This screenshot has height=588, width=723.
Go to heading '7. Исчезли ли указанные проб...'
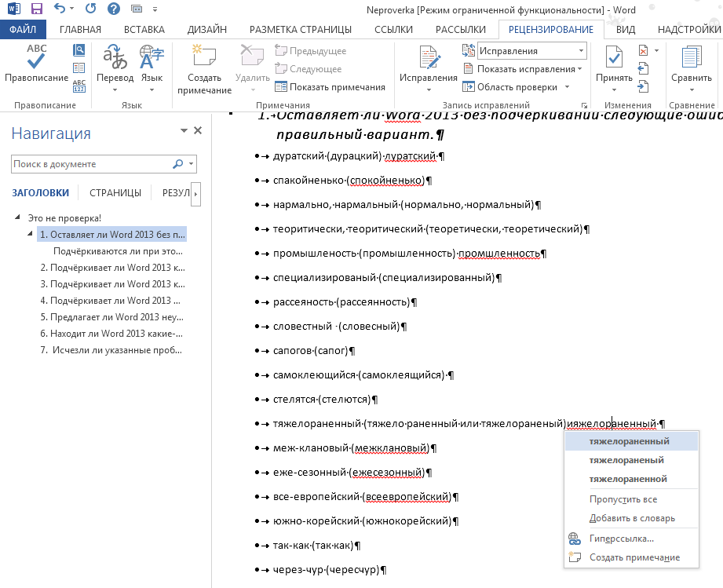click(x=111, y=350)
